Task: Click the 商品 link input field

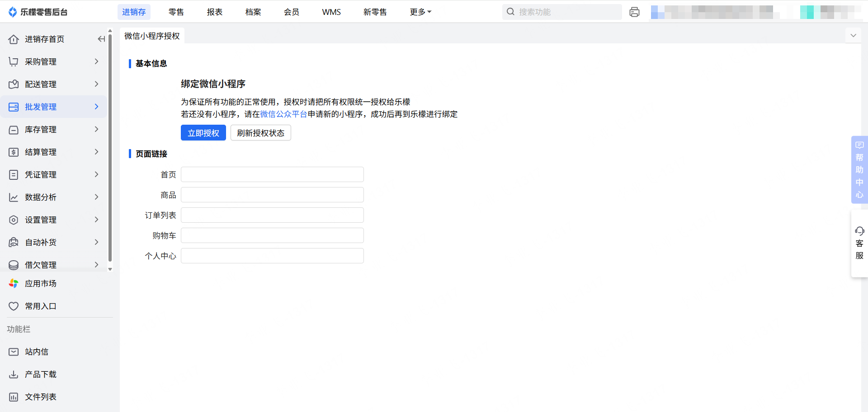Action: point(272,195)
